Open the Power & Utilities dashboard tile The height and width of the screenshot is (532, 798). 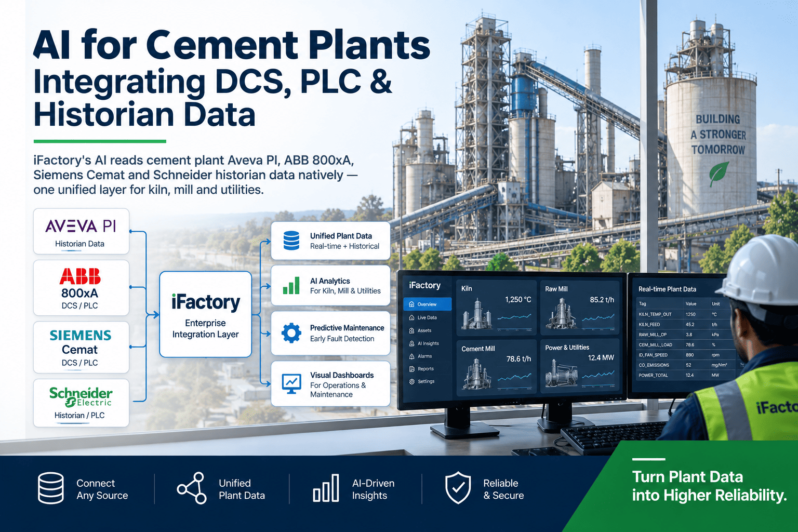[x=580, y=365]
